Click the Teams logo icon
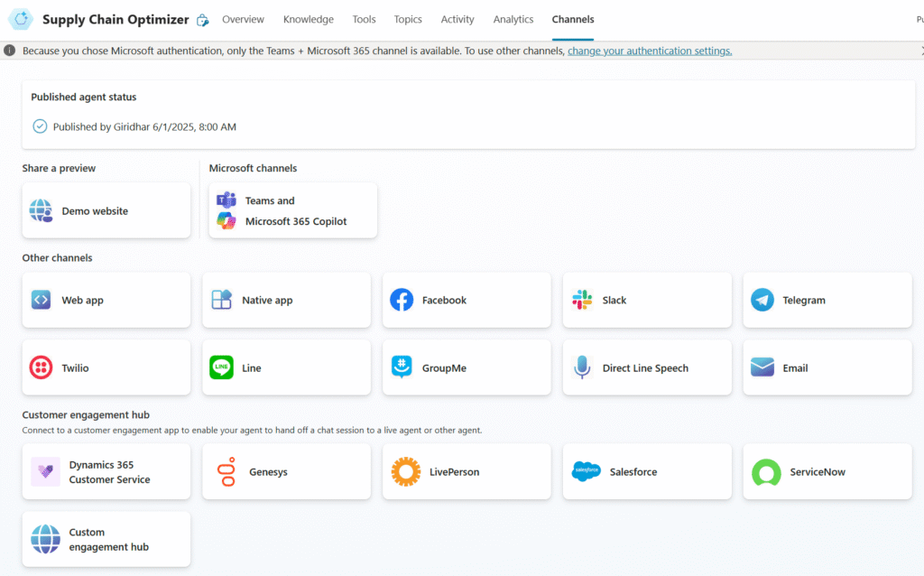 (226, 200)
